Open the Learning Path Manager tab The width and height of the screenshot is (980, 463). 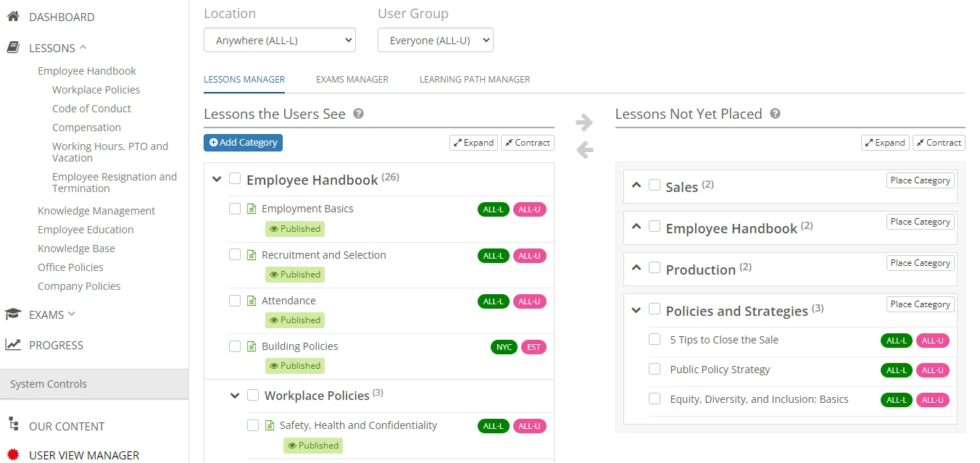point(475,79)
